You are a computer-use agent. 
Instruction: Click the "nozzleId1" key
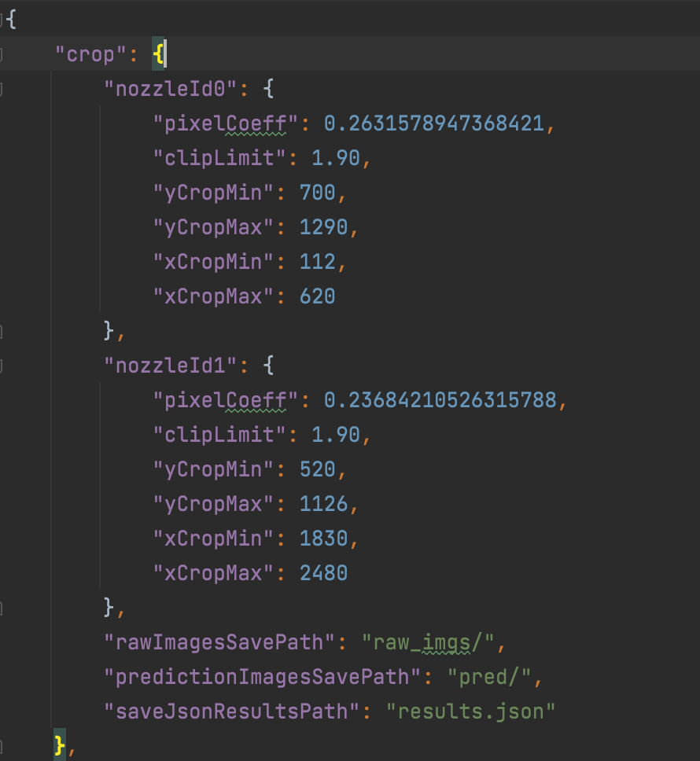click(171, 366)
